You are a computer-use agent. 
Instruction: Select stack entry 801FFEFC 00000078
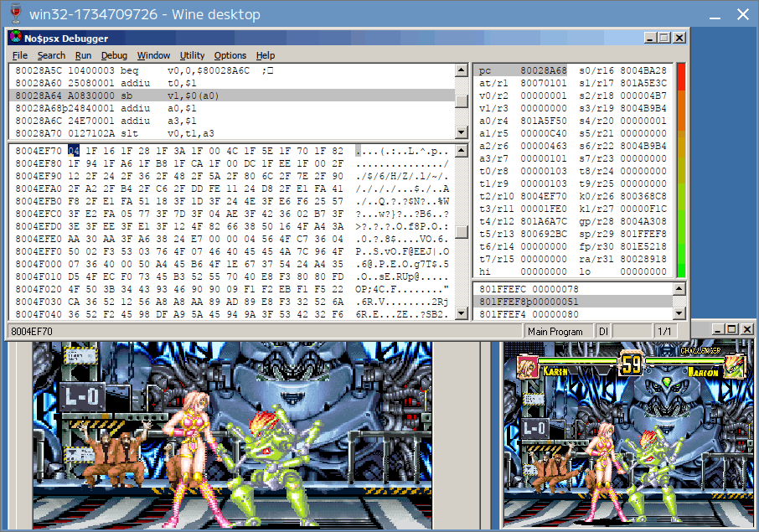click(x=574, y=290)
